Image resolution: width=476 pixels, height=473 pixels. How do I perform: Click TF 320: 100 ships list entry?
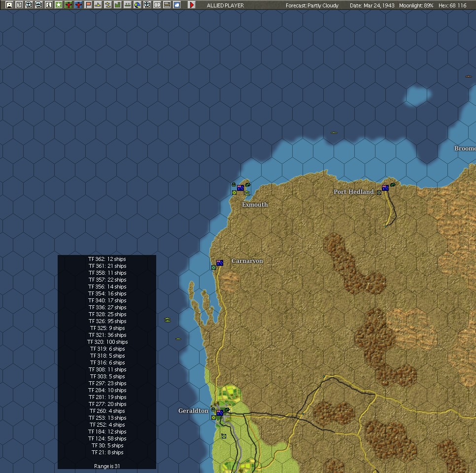click(x=107, y=342)
